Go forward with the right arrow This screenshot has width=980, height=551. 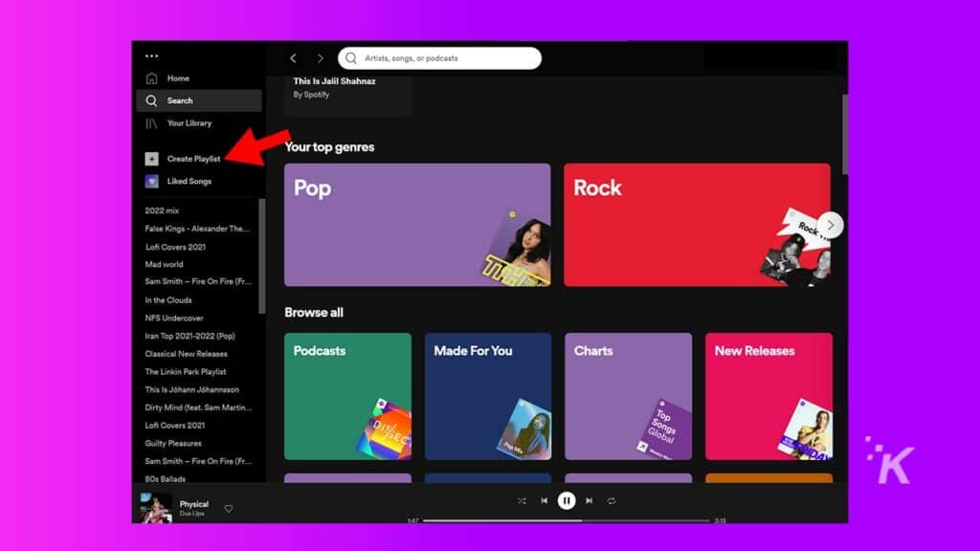tap(320, 58)
